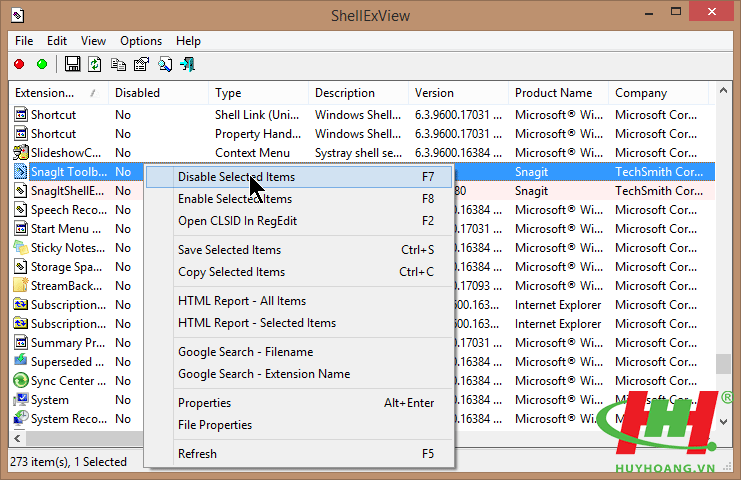Screen dimensions: 741x480
Task: Click the '273 item(s), 1 Selected' status text
Action: (69, 462)
